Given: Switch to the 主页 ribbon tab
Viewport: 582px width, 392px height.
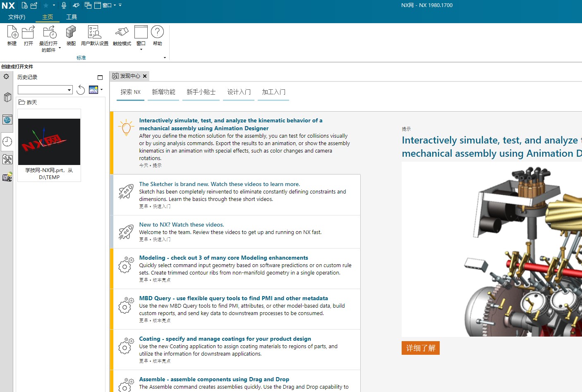Looking at the screenshot, I should (x=48, y=17).
